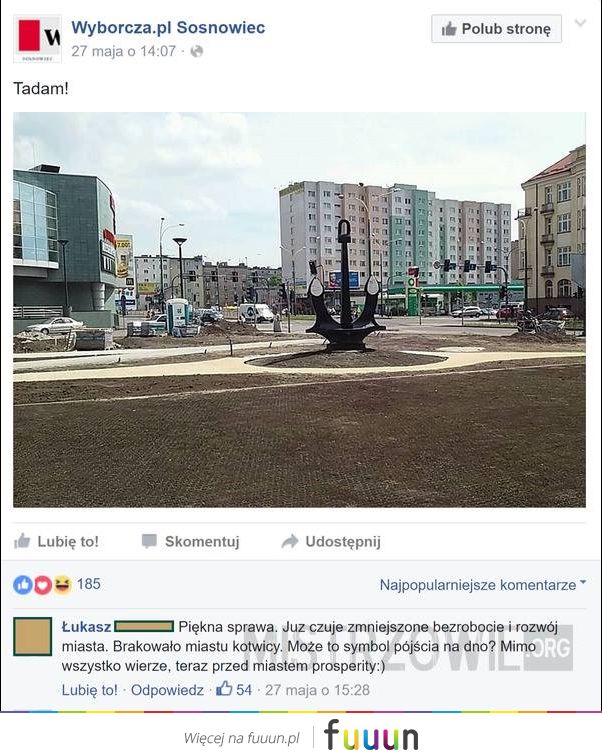This screenshot has height=756, width=602.
Task: Click the thumbs-up Lubię to! icon under post
Action: [x=22, y=541]
